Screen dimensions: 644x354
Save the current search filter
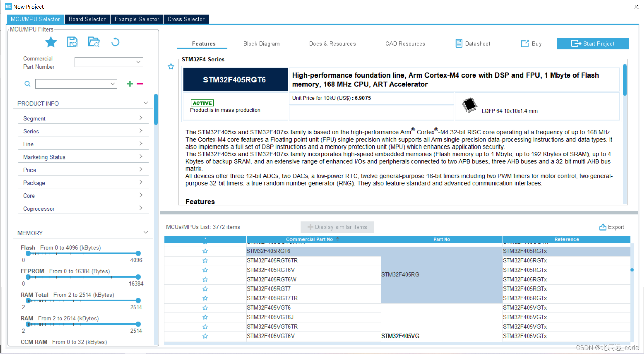pos(72,42)
